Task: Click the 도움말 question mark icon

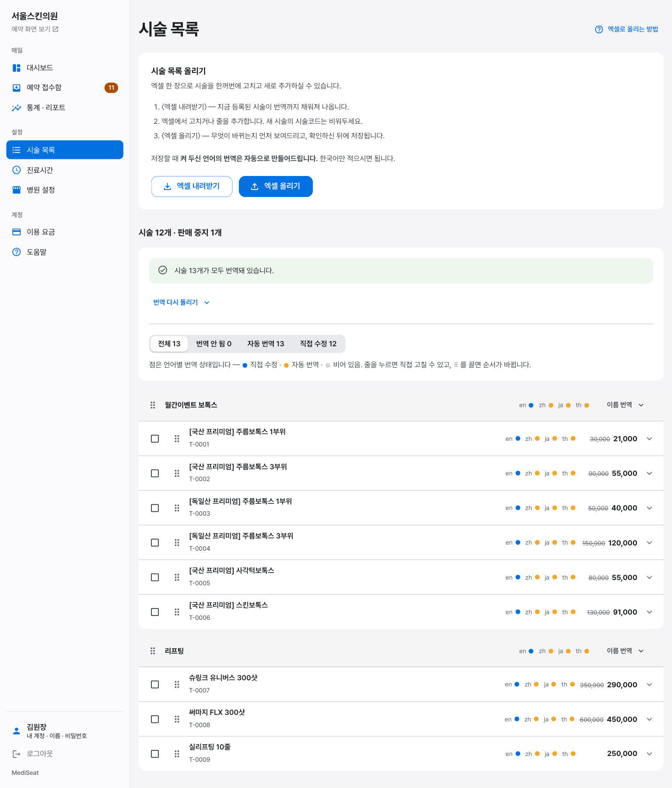Action: pyautogui.click(x=17, y=252)
